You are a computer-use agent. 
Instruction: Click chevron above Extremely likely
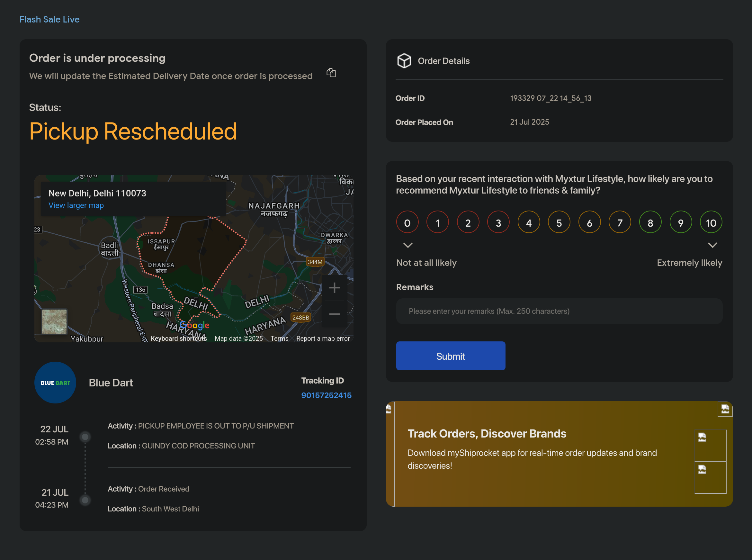712,245
